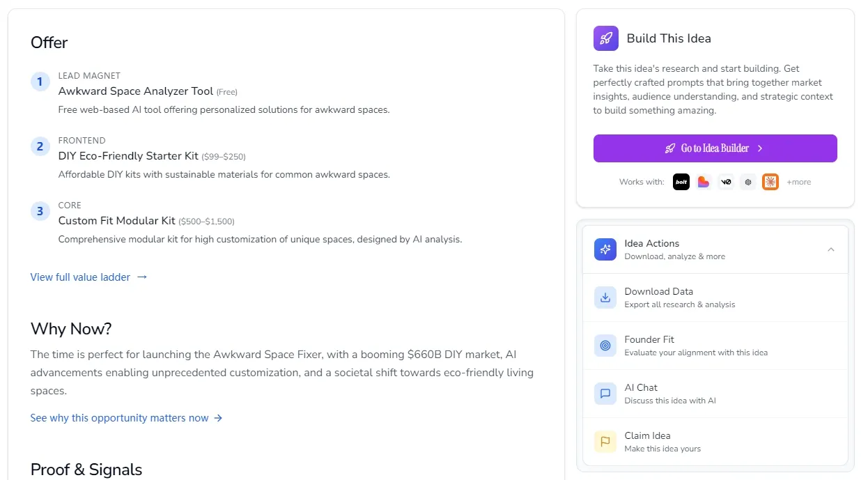The height and width of the screenshot is (480, 868).
Task: Click the Works with: label
Action: tap(642, 182)
